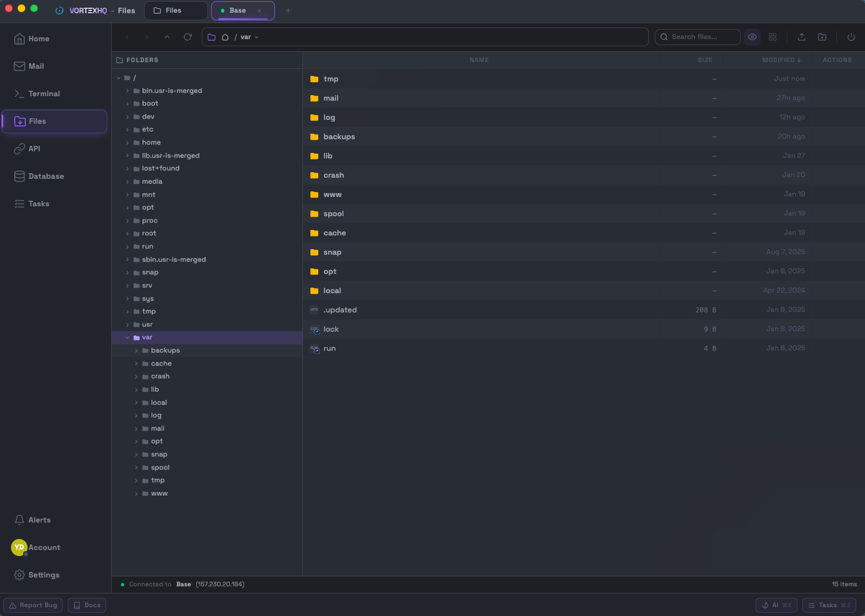
Task: Expand the home folder in tree
Action: tap(128, 142)
